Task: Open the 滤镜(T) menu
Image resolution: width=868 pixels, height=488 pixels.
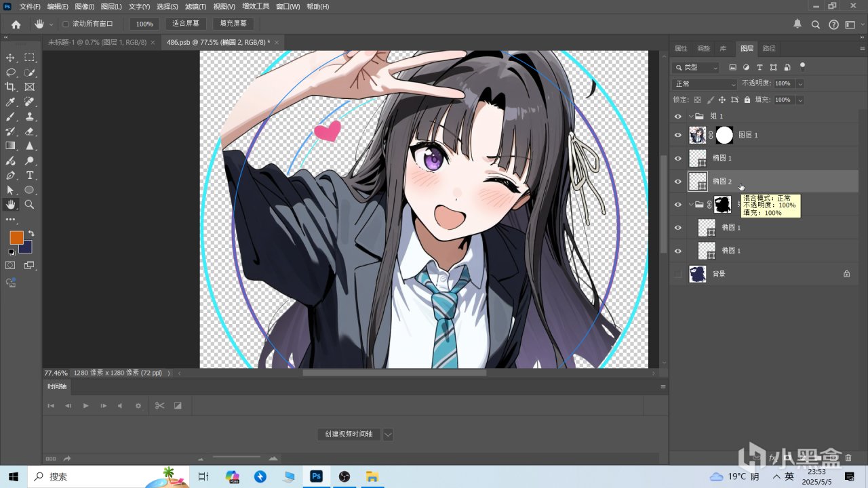Action: [x=195, y=6]
